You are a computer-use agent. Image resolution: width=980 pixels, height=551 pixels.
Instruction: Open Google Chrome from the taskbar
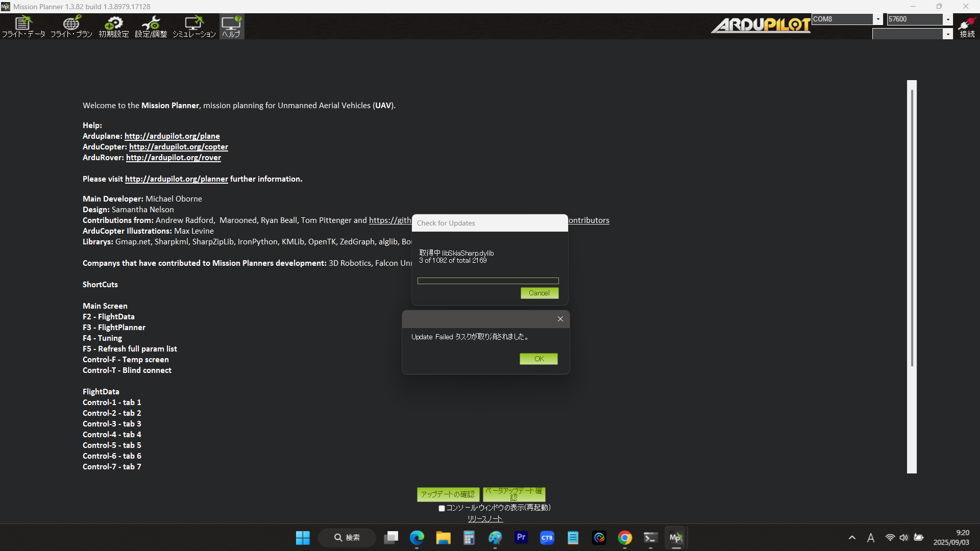(625, 538)
